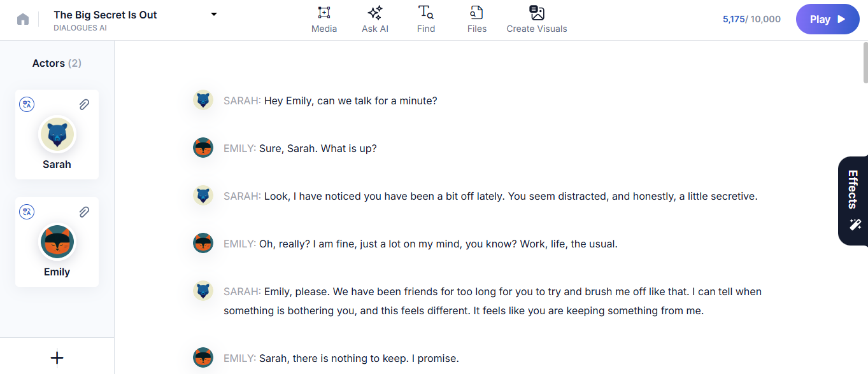Screen dimensions: 868x374
Task: Open the Create Visuals tool
Action: point(536,19)
